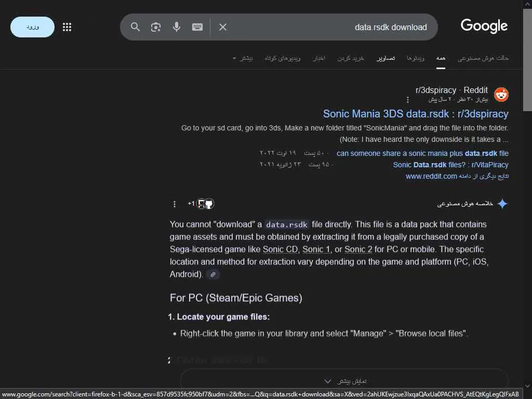Click 'Right-click the game in your library' bullet
Viewport: 532px width, 399px height.
pyautogui.click(x=324, y=334)
